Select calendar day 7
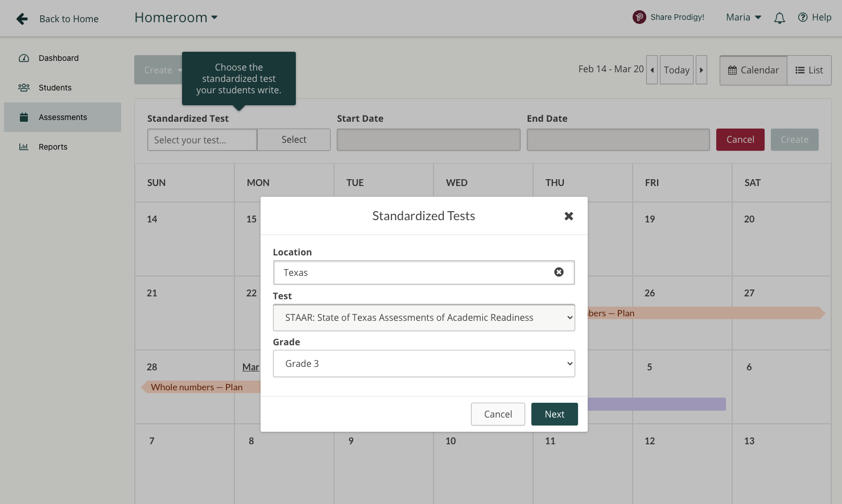Screen dimensions: 842x504 [152, 441]
